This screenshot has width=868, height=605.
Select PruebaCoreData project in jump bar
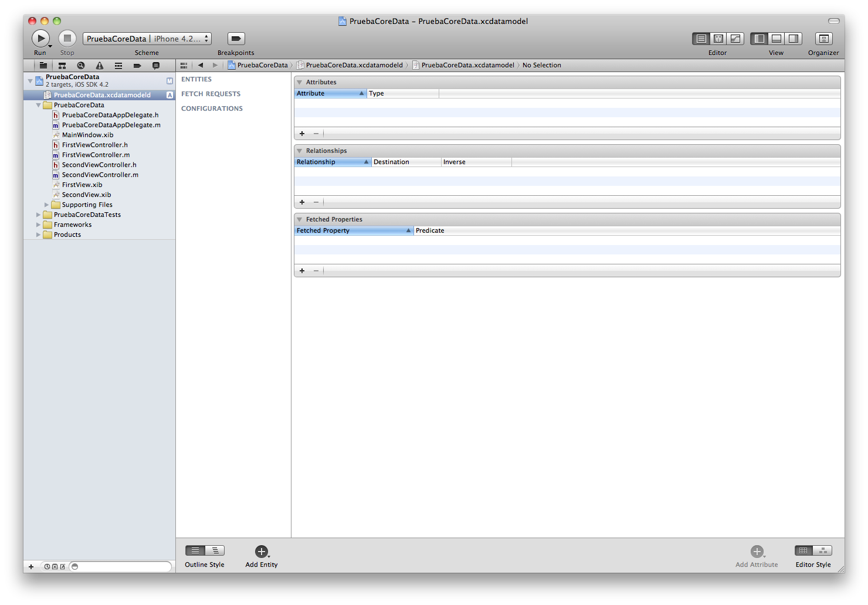pyautogui.click(x=258, y=66)
